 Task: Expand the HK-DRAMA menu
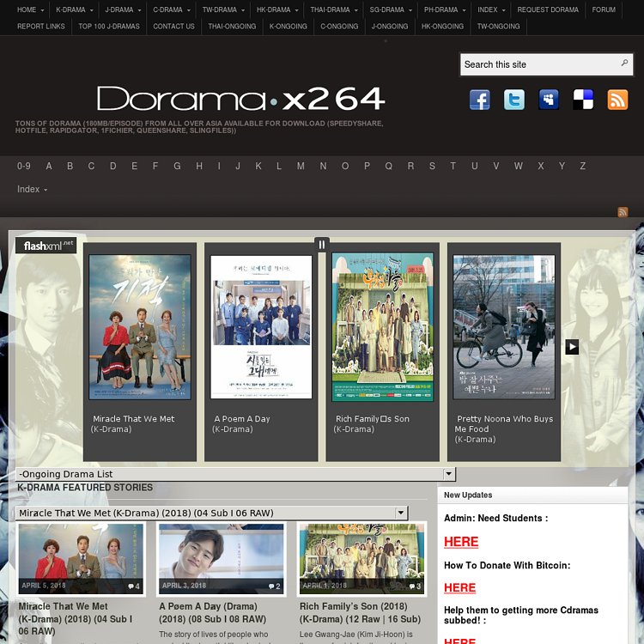pos(276,9)
